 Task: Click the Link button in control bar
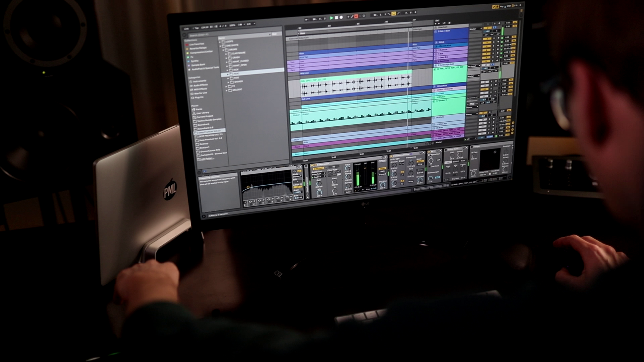pyautogui.click(x=186, y=28)
